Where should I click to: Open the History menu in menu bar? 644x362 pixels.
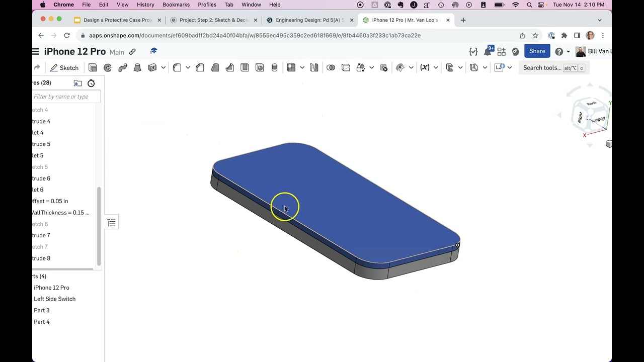tap(145, 5)
